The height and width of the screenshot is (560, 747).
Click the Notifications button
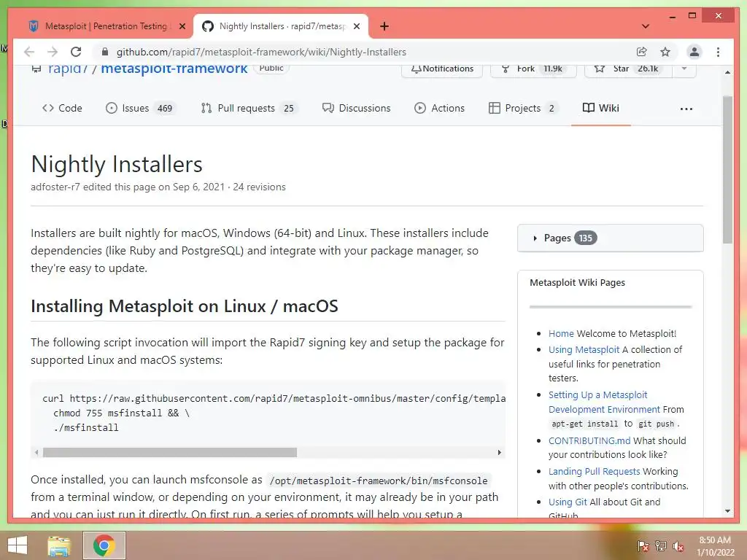tap(442, 69)
